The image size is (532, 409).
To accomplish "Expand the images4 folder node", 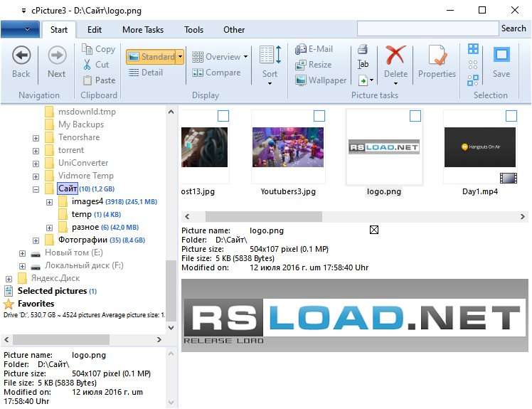I will (x=49, y=202).
